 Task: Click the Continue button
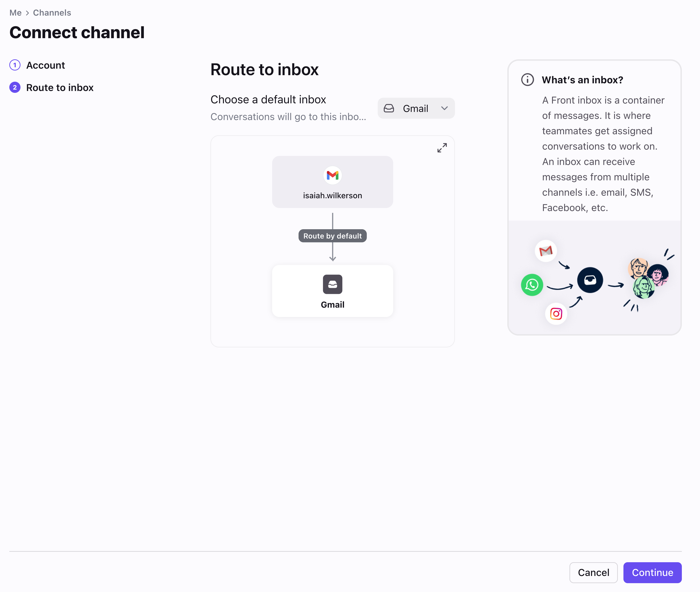tap(652, 572)
